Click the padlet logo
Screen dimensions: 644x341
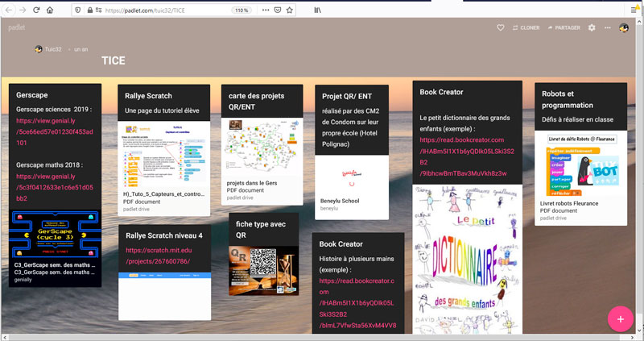(16, 27)
